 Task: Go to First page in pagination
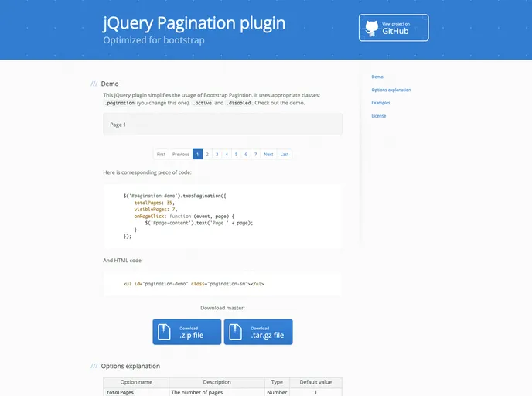161,155
